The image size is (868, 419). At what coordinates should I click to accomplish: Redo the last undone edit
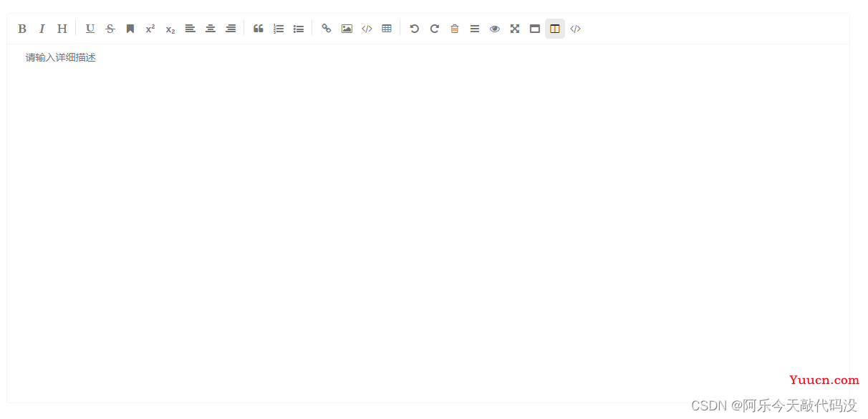(435, 29)
